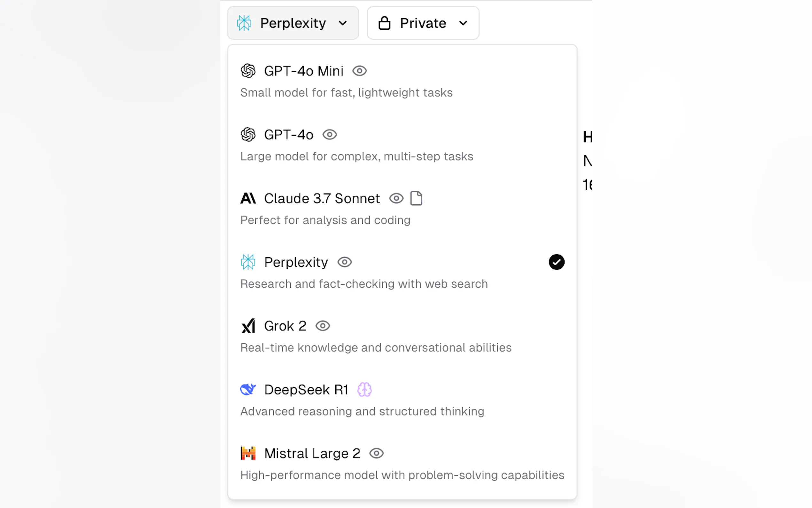Click the vision eye icon beside Grok 2
The image size is (812, 508).
tap(323, 326)
